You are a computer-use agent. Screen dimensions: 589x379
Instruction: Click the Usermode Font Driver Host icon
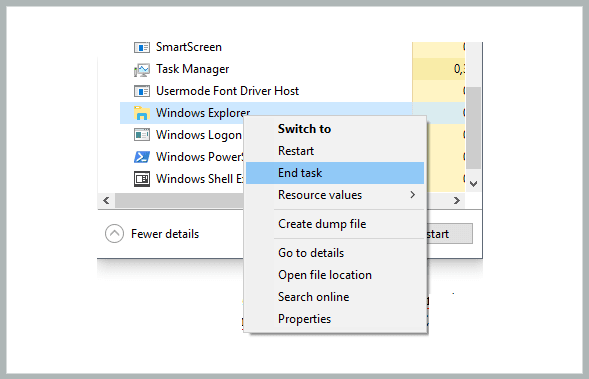(x=142, y=91)
